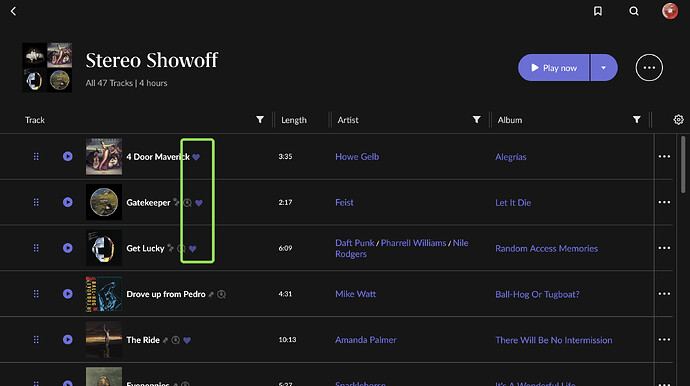Open Alegrías album link
The width and height of the screenshot is (690, 386).
(x=510, y=157)
